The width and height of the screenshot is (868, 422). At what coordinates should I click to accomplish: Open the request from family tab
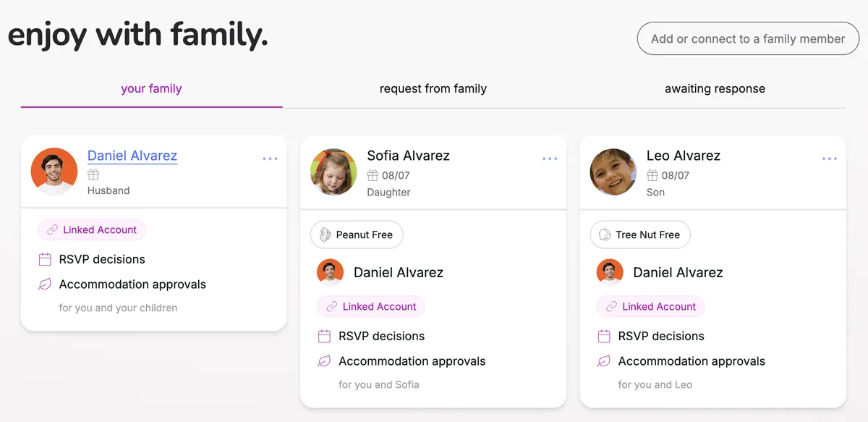(x=433, y=89)
